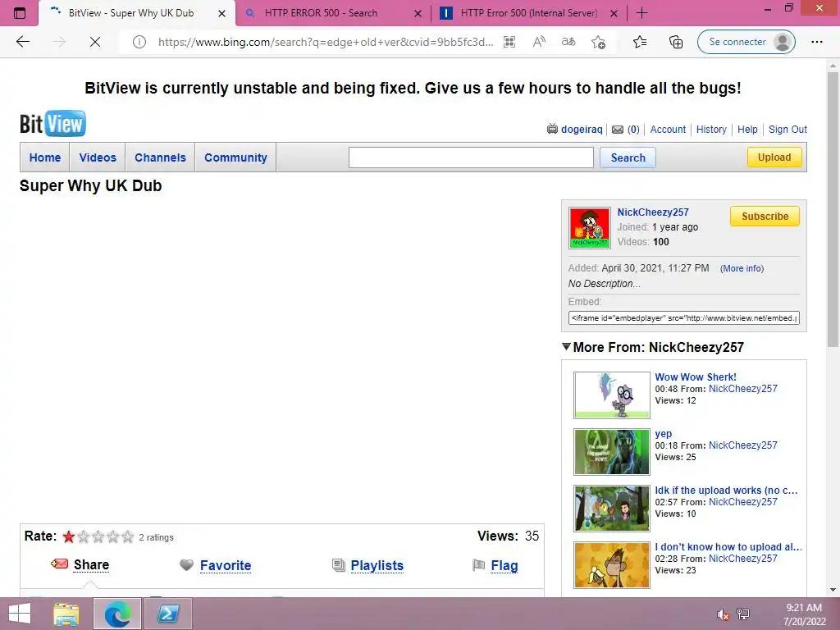This screenshot has height=630, width=840.
Task: Open Wow Wow Sherk! title link
Action: click(696, 377)
